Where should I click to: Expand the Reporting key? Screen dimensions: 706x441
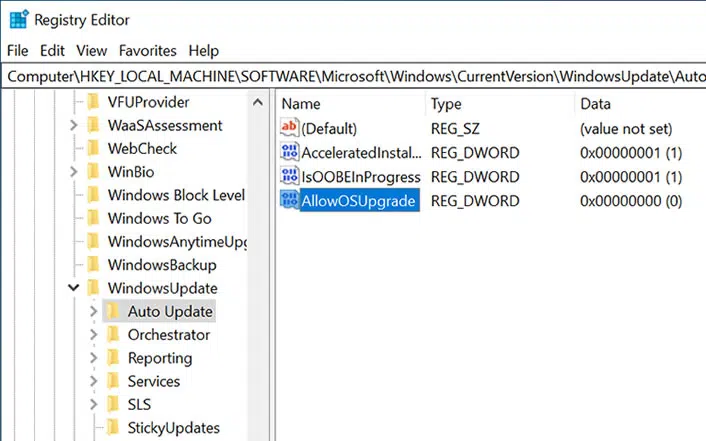(93, 358)
